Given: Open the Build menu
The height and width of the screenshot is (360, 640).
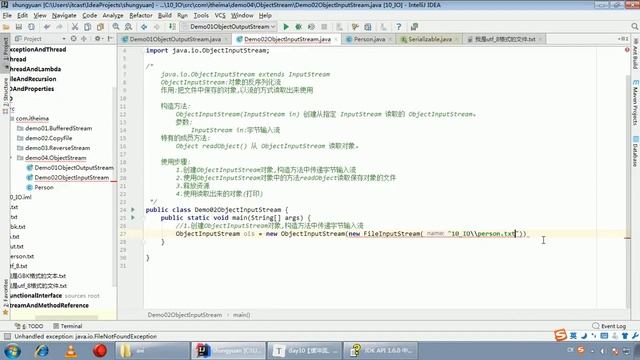Looking at the screenshot, I should (164, 16).
